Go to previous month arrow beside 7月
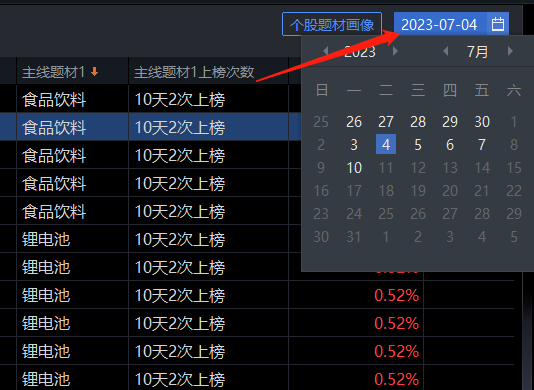Image resolution: width=534 pixels, height=390 pixels. coord(445,51)
